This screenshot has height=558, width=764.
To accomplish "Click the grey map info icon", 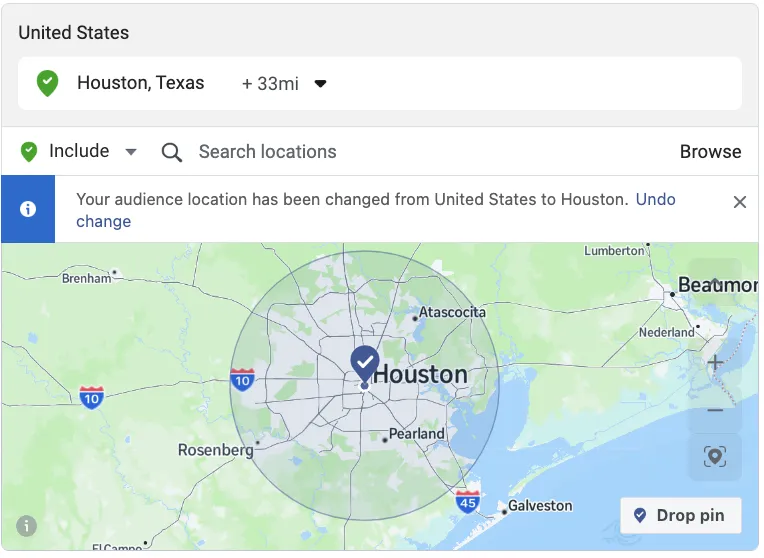I will coord(26,526).
